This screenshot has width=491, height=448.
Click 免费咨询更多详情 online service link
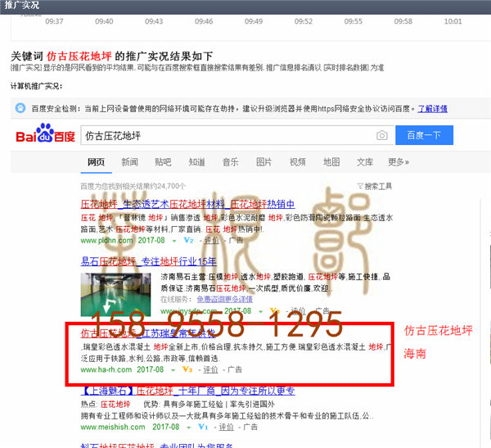[224, 300]
